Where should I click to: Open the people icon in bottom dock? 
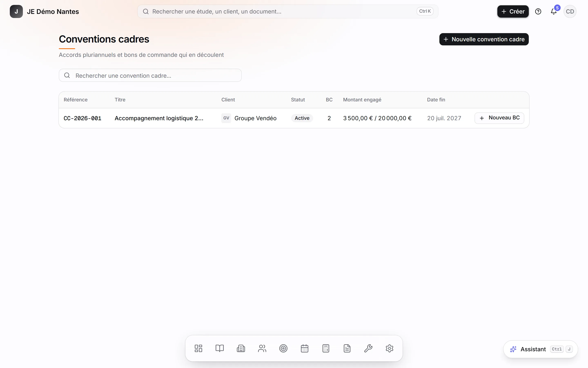262,348
